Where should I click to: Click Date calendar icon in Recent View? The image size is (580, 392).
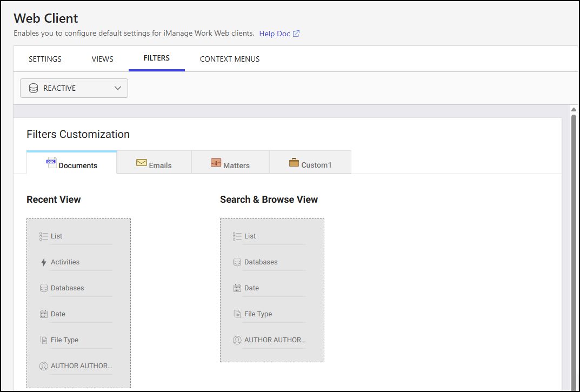click(x=44, y=314)
